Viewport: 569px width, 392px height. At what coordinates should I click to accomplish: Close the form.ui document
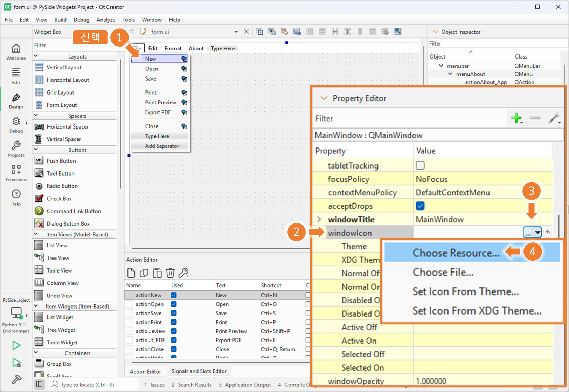click(x=246, y=32)
